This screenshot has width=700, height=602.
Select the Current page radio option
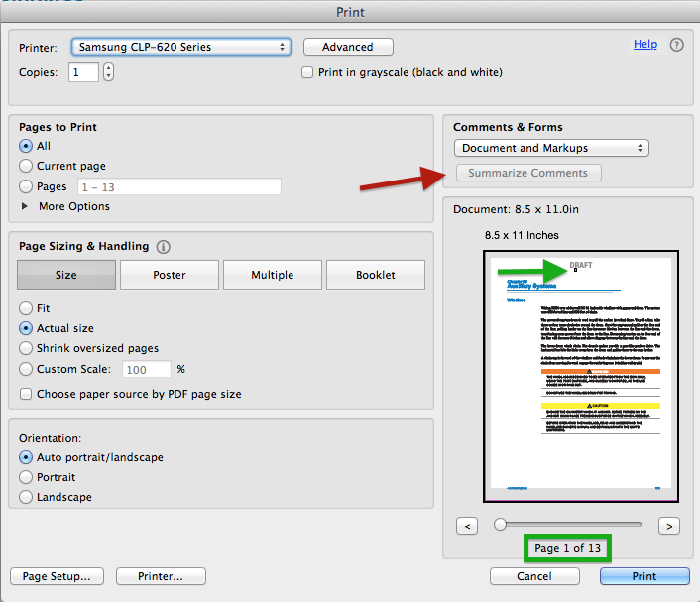[27, 166]
